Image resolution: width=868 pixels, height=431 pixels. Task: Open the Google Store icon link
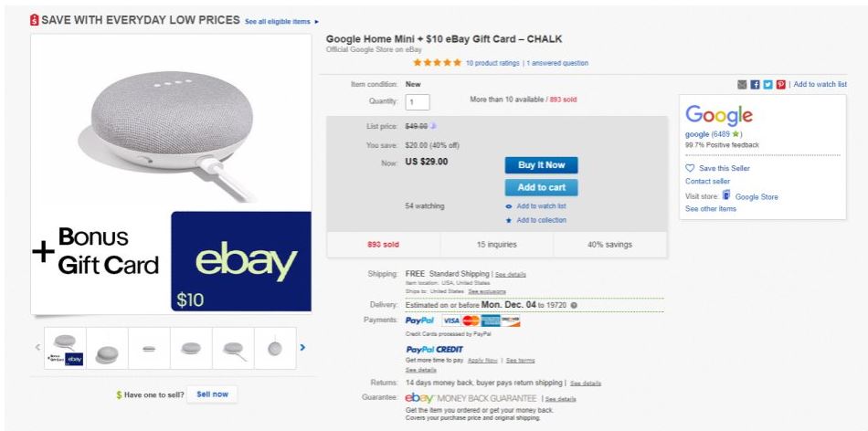727,195
